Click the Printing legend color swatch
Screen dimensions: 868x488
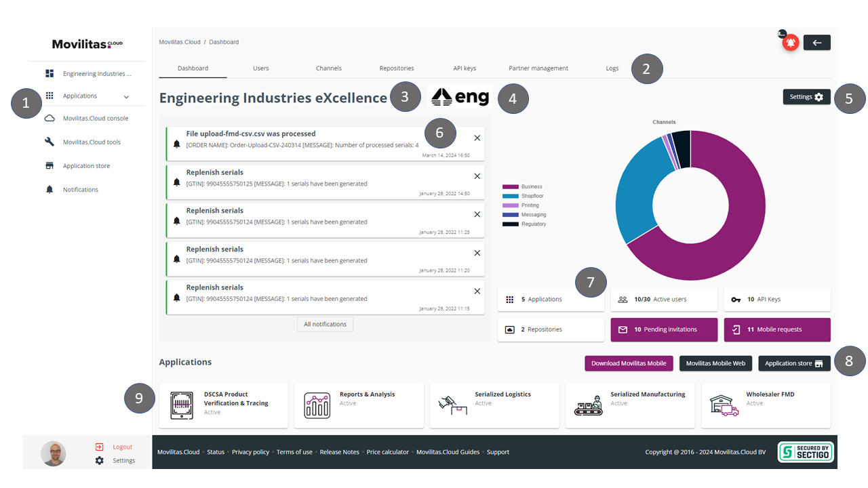pos(511,205)
